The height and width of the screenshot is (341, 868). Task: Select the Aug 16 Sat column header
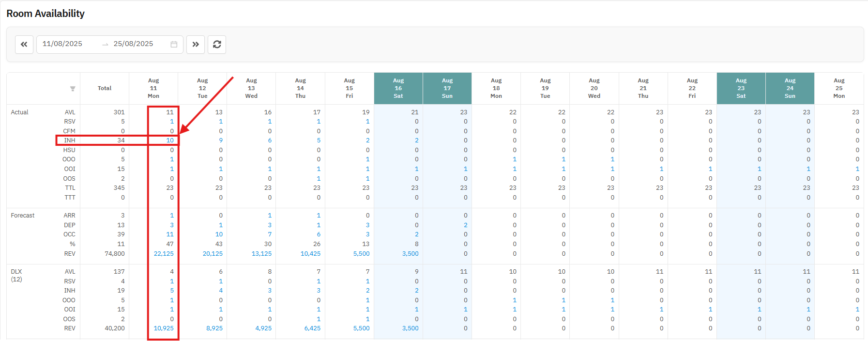(x=398, y=88)
